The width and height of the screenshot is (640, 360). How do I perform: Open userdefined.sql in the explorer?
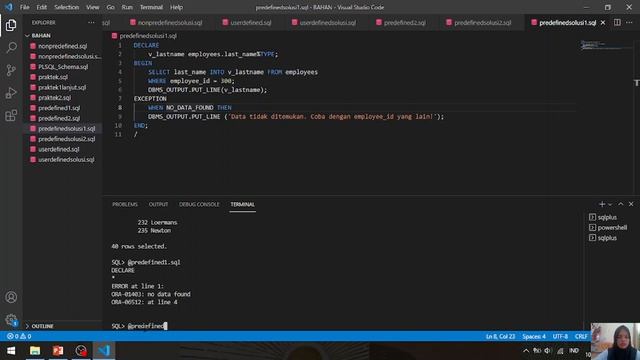click(x=59, y=149)
